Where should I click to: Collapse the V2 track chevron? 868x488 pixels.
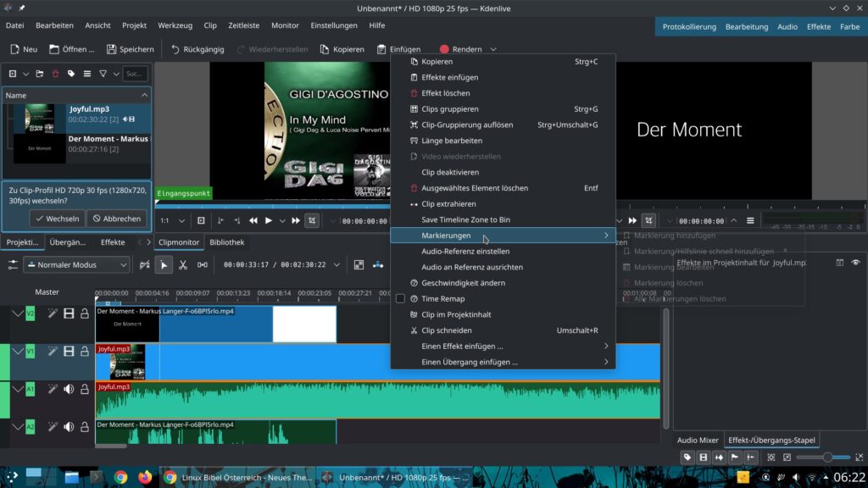18,313
